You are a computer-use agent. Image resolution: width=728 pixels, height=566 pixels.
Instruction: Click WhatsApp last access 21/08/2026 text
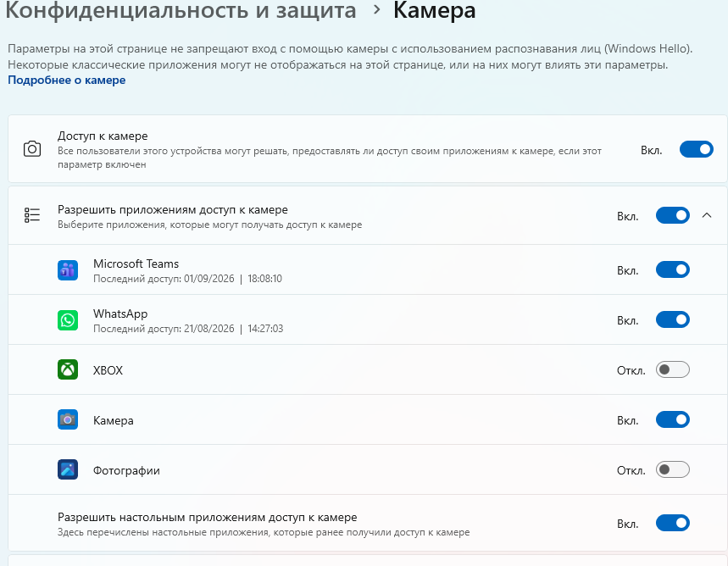(188, 329)
